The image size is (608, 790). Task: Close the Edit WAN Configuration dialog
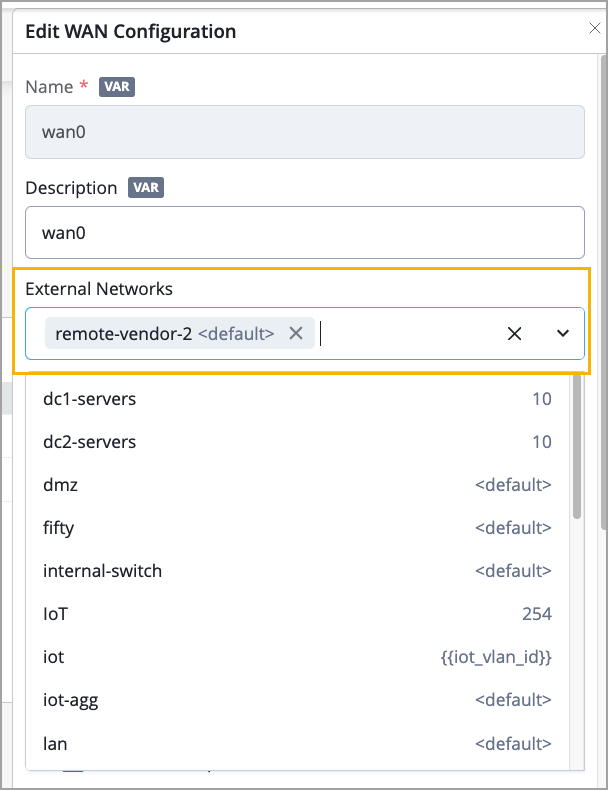coord(594,29)
